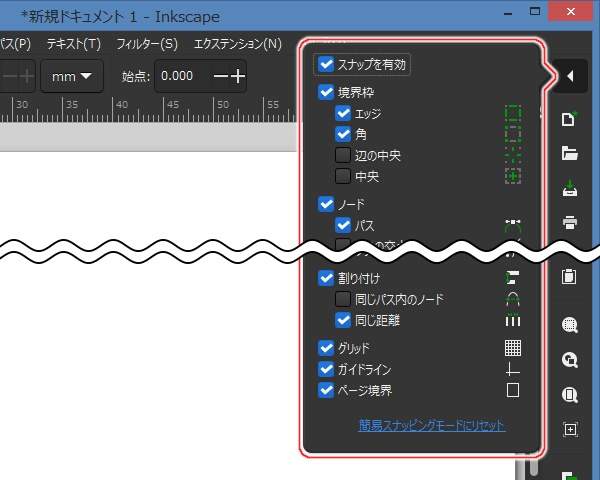Toggle ガイドライン snapping checkbox
Viewport: 600px width, 480px height.
(x=326, y=369)
